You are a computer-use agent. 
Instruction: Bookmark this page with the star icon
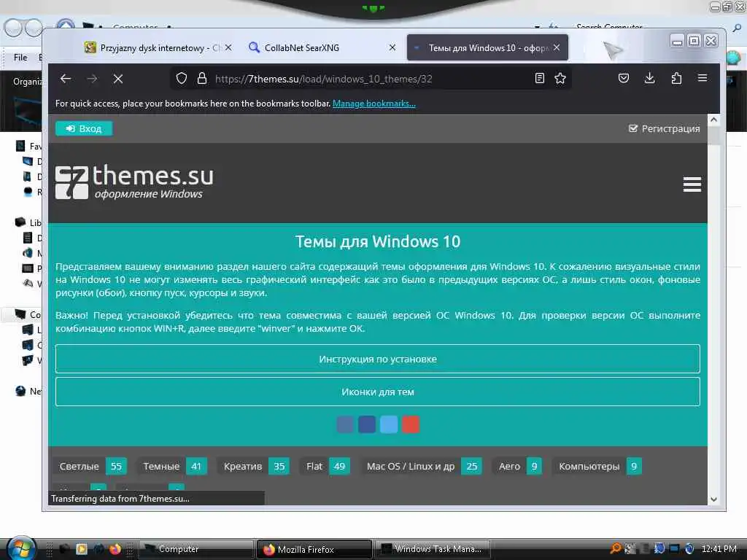coord(560,78)
